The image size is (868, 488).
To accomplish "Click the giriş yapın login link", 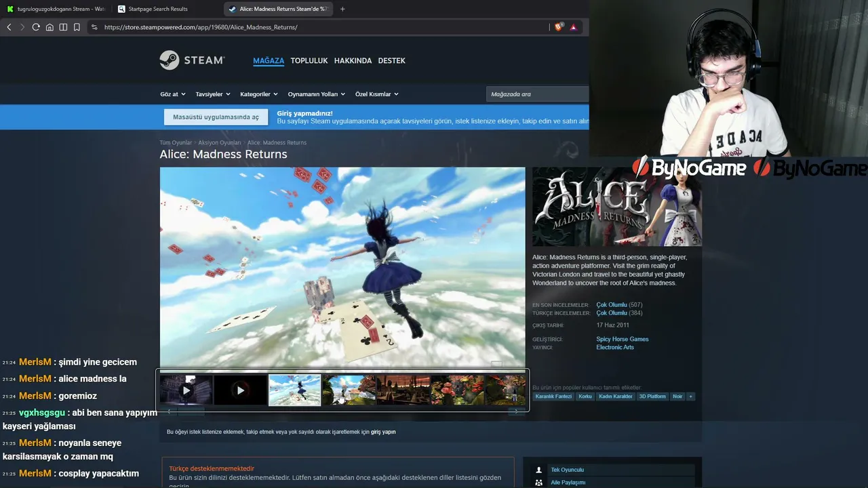I will coord(383,432).
